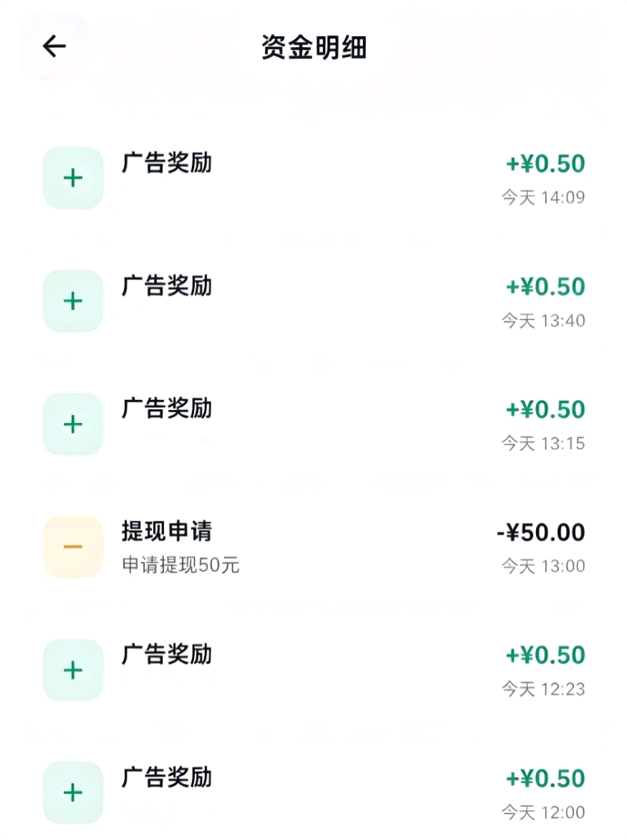Click plus icon of 12:00 ad reward
Image resolution: width=627 pixels, height=840 pixels.
tap(73, 792)
